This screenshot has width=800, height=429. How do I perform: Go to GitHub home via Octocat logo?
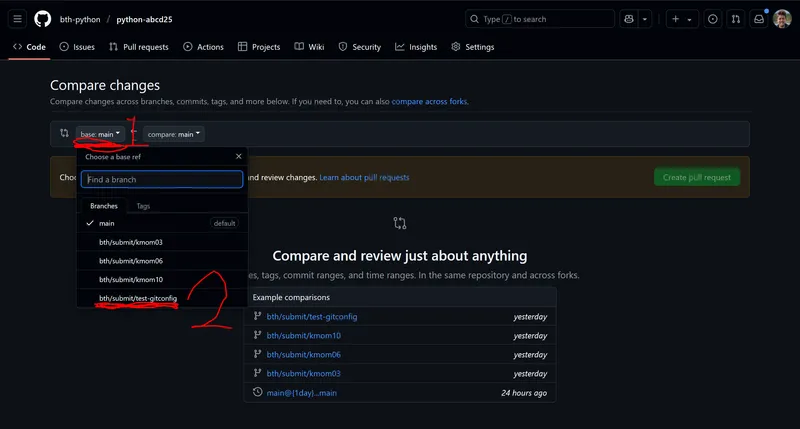click(x=42, y=19)
